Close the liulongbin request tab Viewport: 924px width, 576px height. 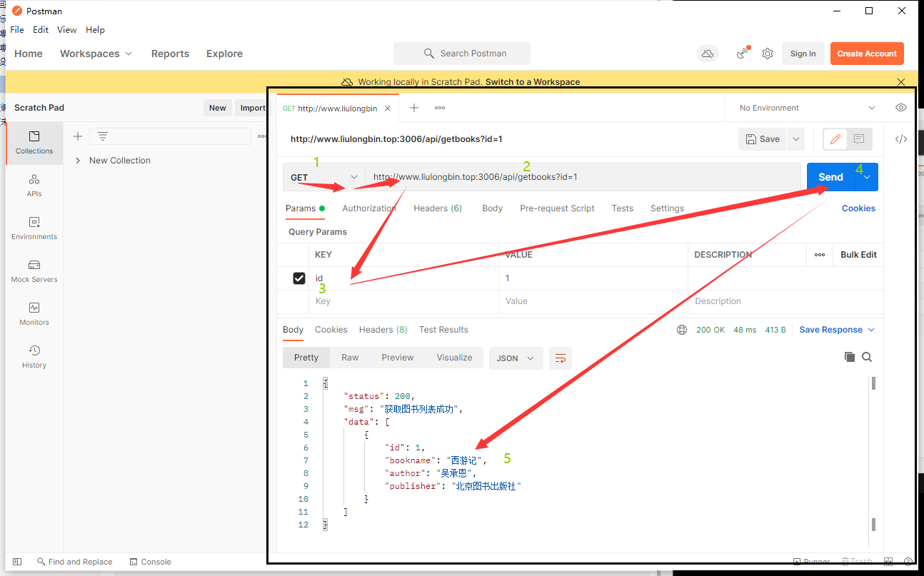pyautogui.click(x=388, y=108)
